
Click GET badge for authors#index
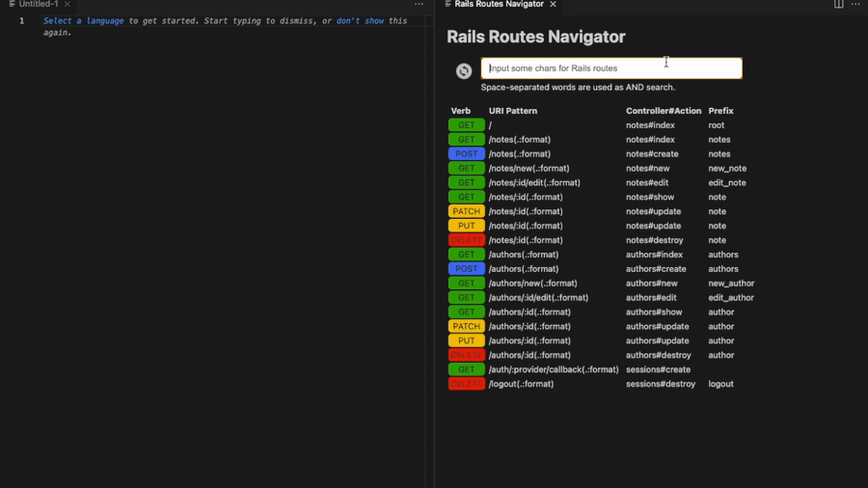click(x=466, y=255)
